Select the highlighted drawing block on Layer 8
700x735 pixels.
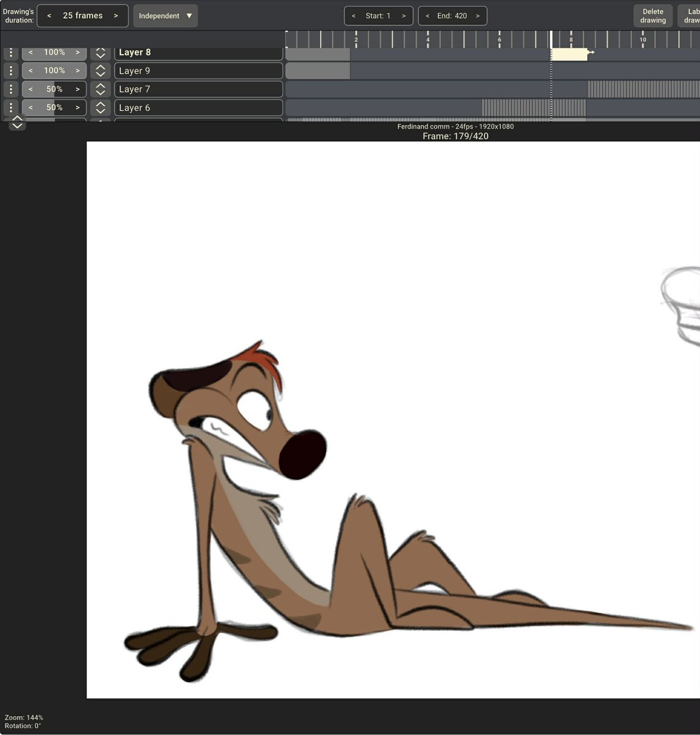click(569, 54)
